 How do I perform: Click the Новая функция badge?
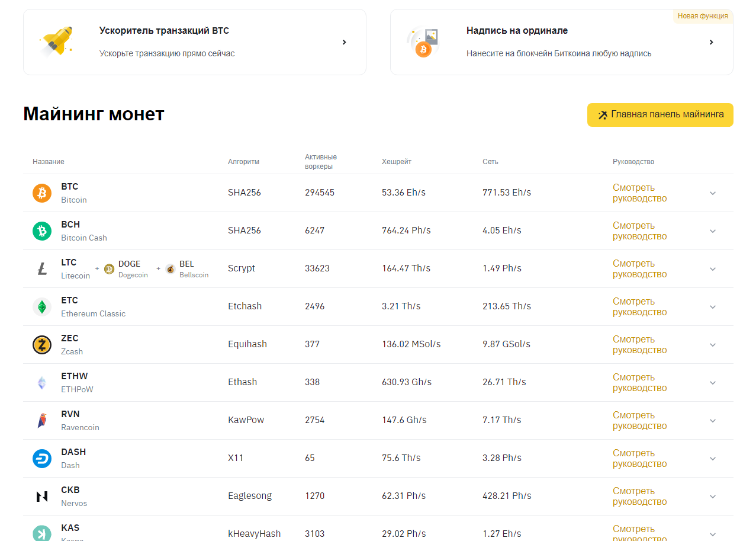tap(703, 16)
